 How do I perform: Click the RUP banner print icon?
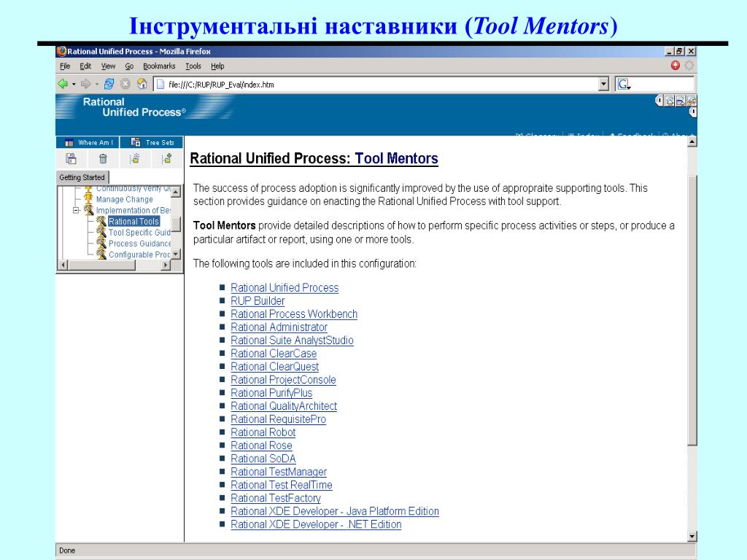681,101
